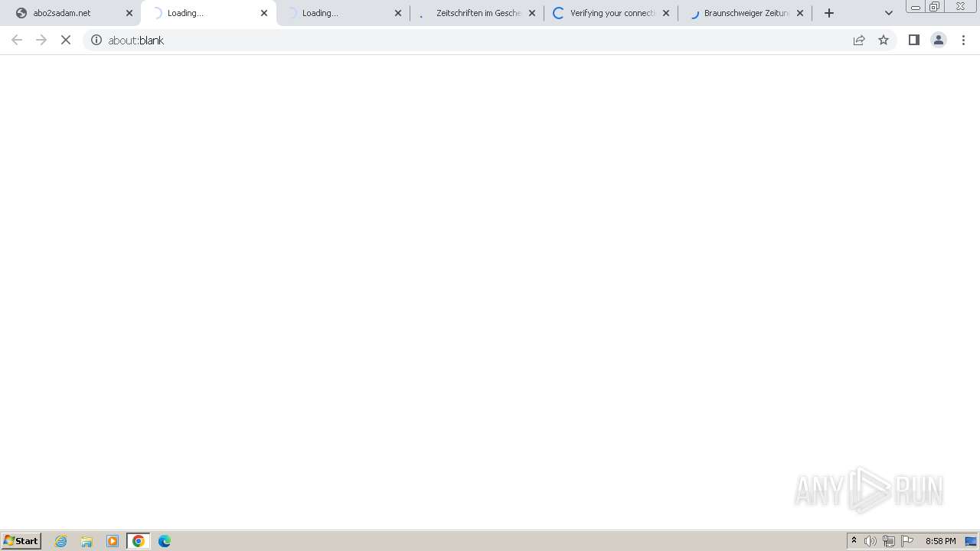Open the Chrome three-dot menu
Image resolution: width=980 pixels, height=551 pixels.
[x=963, y=40]
